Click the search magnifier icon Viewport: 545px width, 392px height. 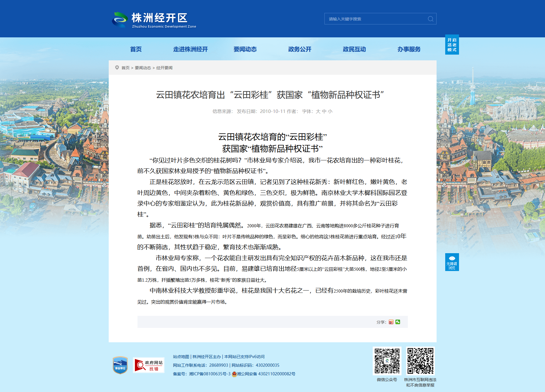coord(430,19)
